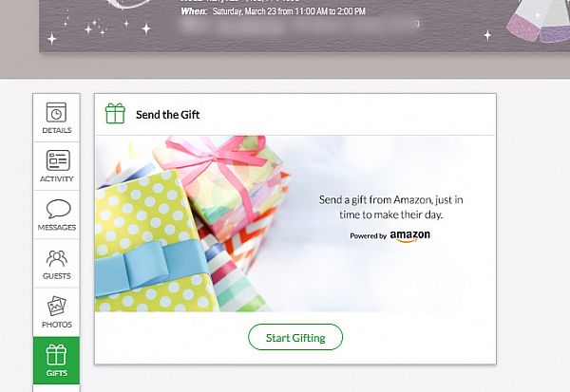The width and height of the screenshot is (570, 392).
Task: Switch to the GUESTS tab label
Action: [x=57, y=276]
